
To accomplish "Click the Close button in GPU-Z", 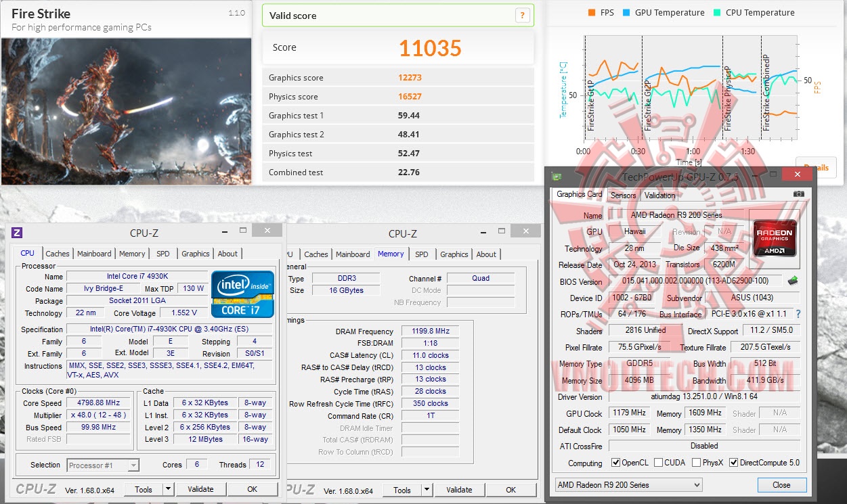I will (781, 485).
